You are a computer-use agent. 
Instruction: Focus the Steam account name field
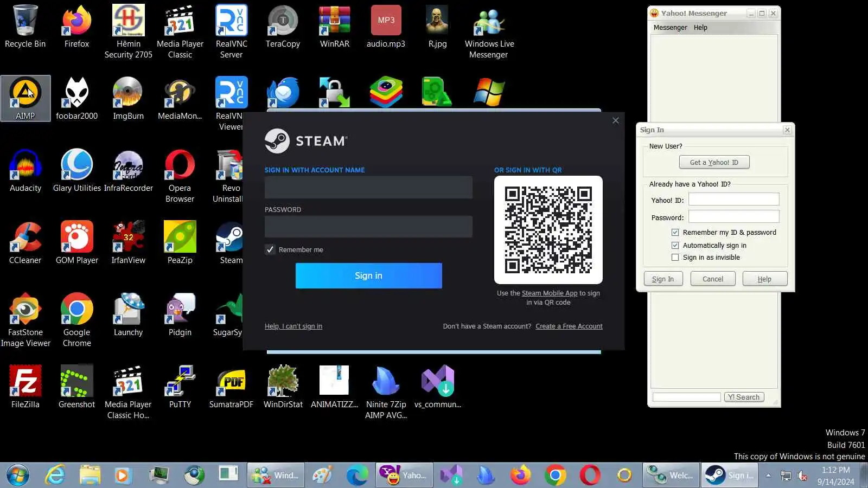(x=368, y=187)
